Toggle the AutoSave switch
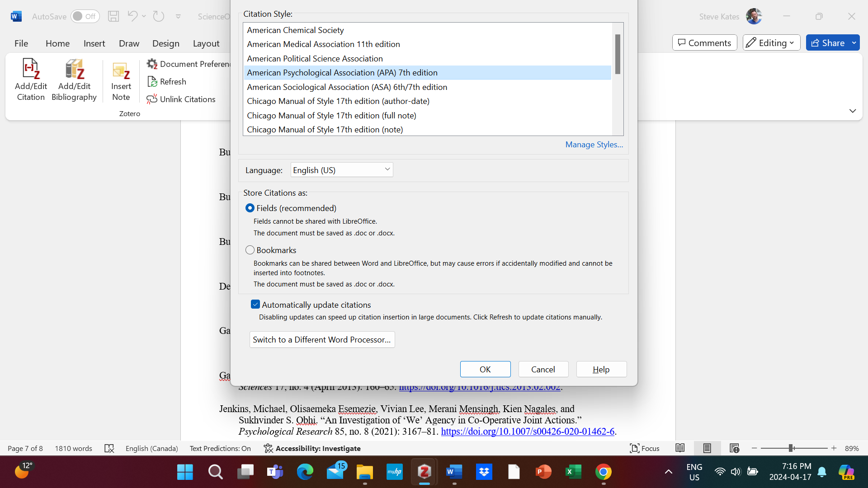 [x=85, y=16]
